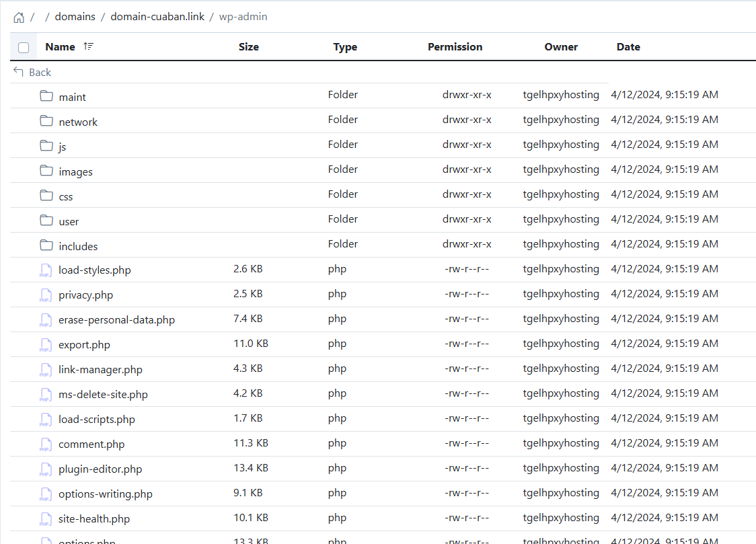Click the Back arrow icon
Screen dimensions: 756x544
[x=18, y=72]
